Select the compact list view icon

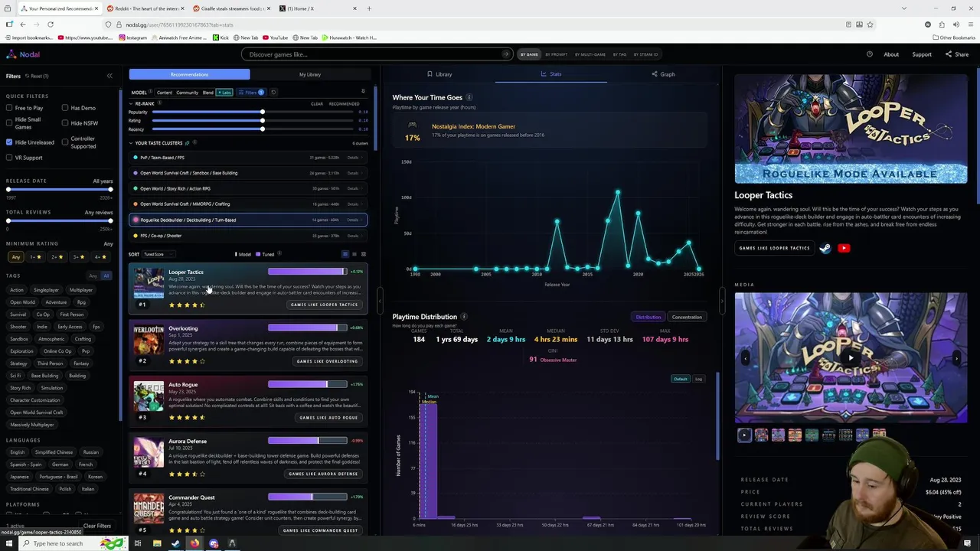(354, 254)
